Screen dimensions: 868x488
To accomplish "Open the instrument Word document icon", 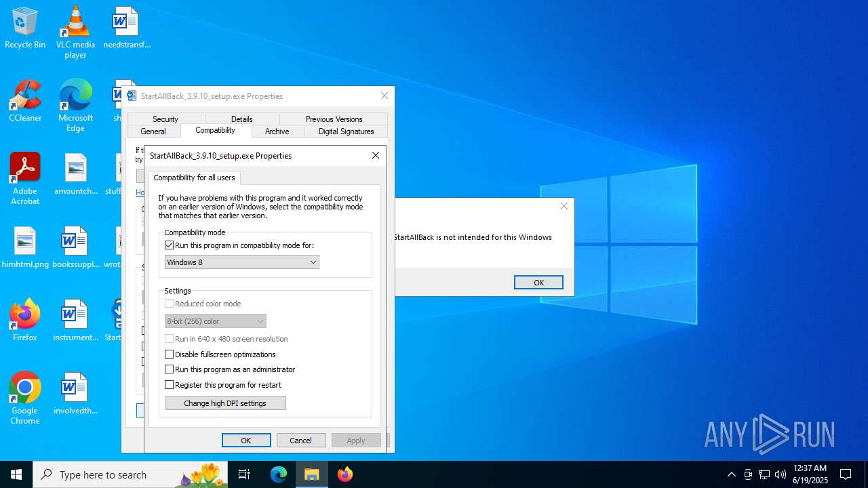I will 75,320.
